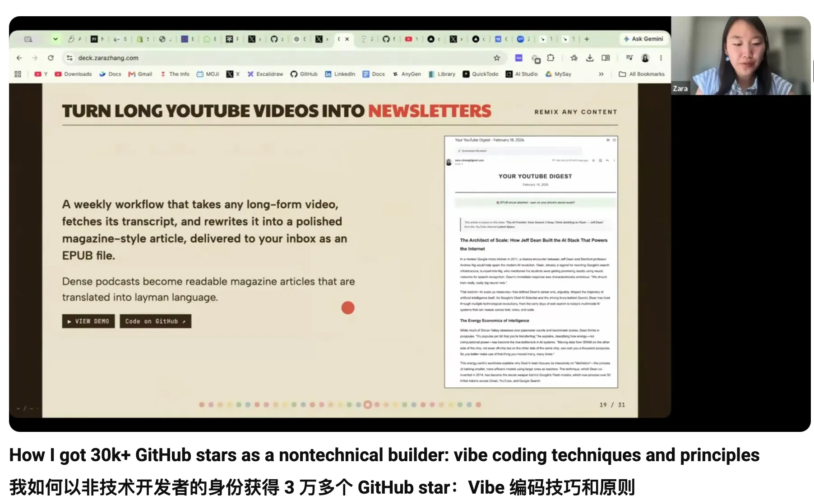The width and height of the screenshot is (814, 504).
Task: Go forward with the forward arrow
Action: (x=35, y=58)
